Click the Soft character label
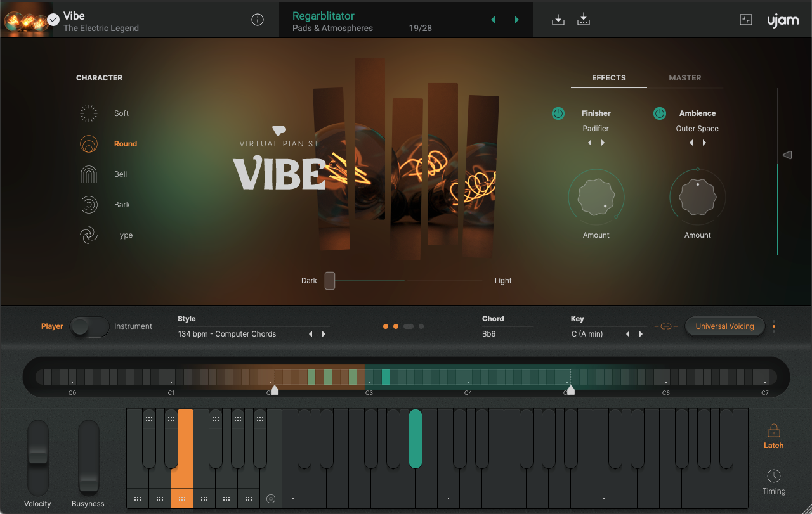Image resolution: width=812 pixels, height=514 pixels. point(121,113)
